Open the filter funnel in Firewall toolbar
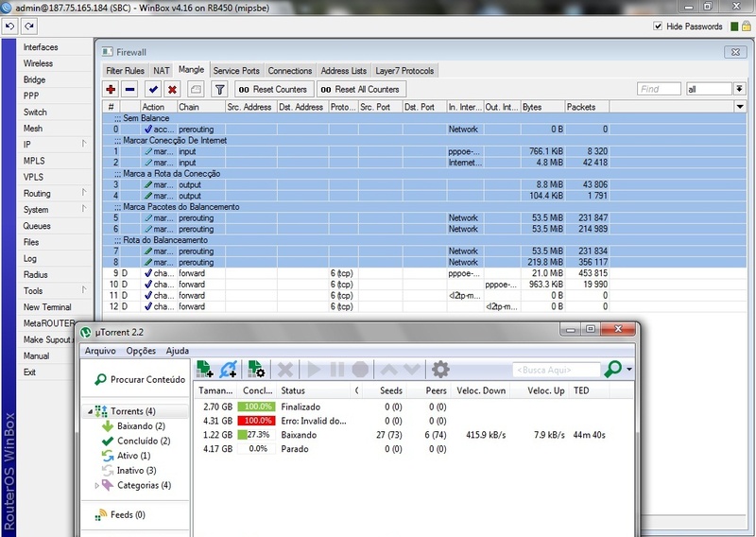This screenshot has height=537, width=756. tap(219, 89)
